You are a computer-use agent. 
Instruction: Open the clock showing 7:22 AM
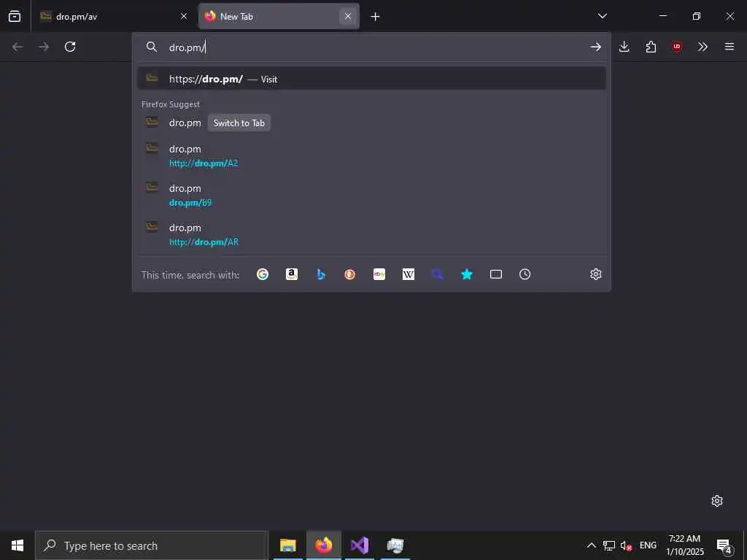(x=684, y=545)
